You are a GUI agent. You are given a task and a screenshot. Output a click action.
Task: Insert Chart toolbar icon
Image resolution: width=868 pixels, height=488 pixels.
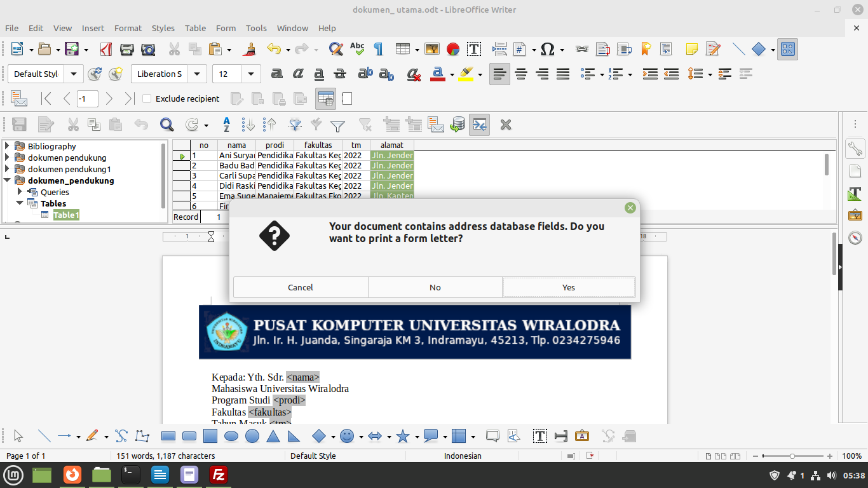tap(453, 49)
